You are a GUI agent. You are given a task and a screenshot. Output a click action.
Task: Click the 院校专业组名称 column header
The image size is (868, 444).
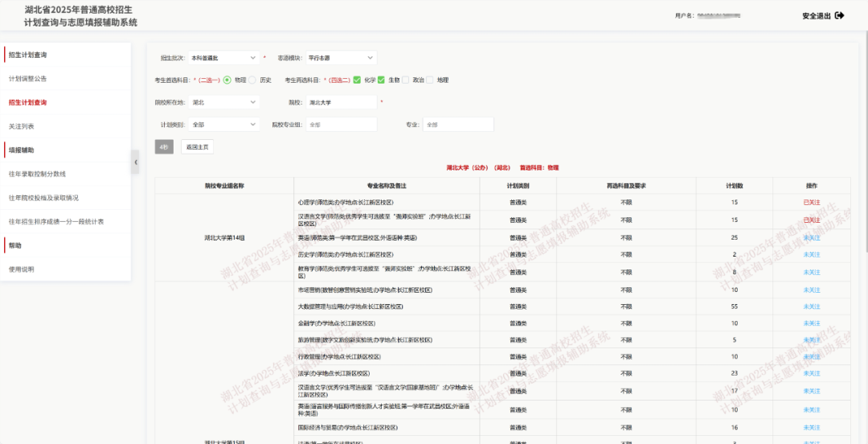pos(224,186)
